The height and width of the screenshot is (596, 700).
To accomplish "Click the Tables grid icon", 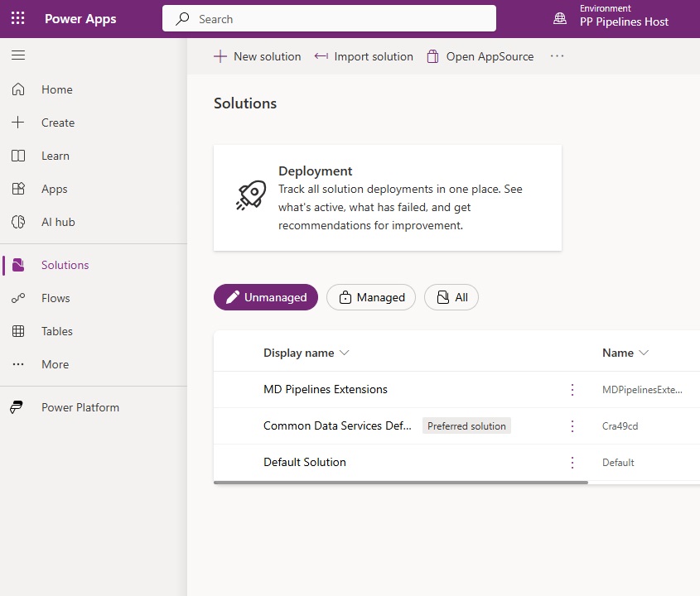I will [18, 331].
